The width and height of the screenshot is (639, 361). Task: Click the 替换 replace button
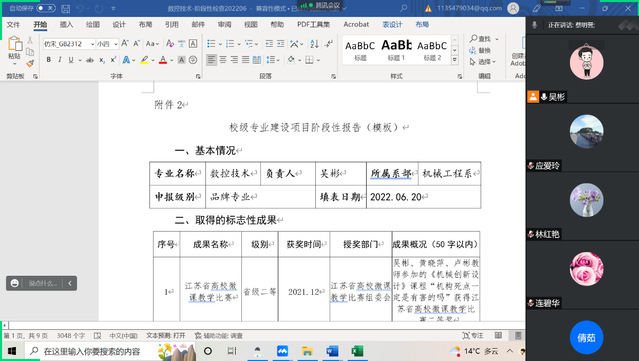pyautogui.click(x=480, y=50)
